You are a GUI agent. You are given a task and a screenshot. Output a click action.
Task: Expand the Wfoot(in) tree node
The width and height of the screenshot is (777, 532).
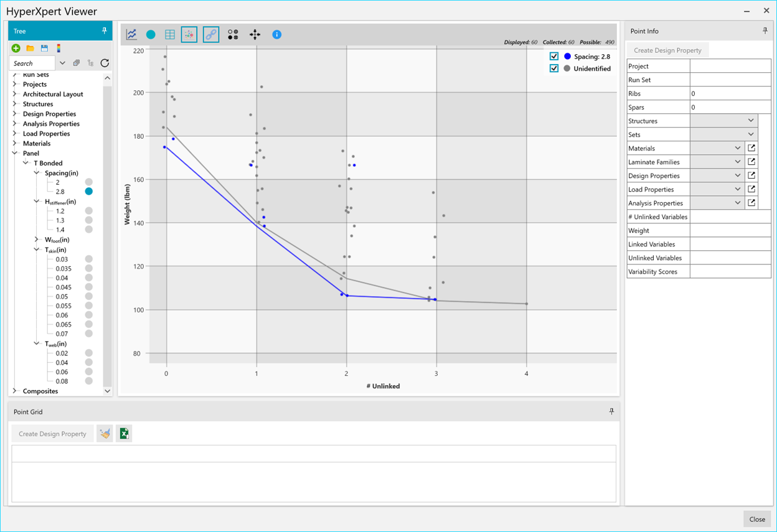(37, 240)
